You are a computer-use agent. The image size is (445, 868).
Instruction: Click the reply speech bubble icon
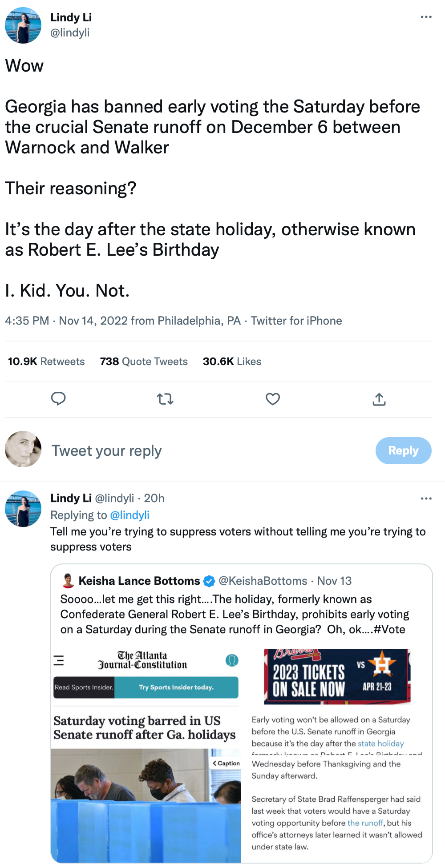(58, 399)
